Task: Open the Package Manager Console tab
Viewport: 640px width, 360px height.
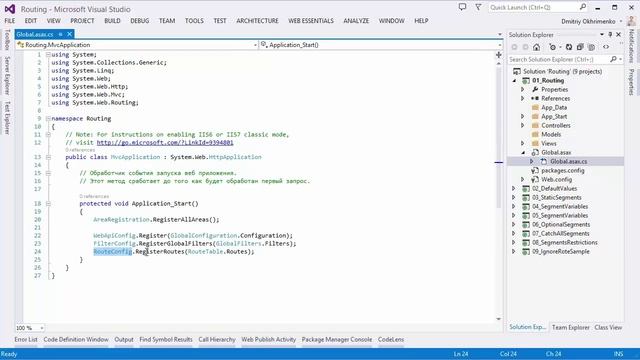Action: click(x=337, y=340)
